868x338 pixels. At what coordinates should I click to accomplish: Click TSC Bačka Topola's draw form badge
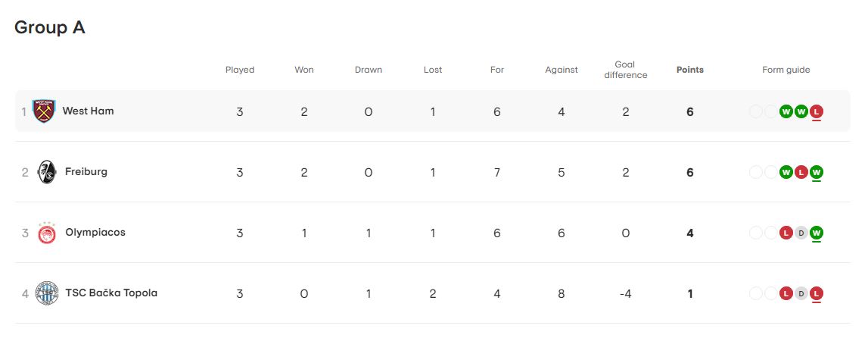tap(801, 294)
